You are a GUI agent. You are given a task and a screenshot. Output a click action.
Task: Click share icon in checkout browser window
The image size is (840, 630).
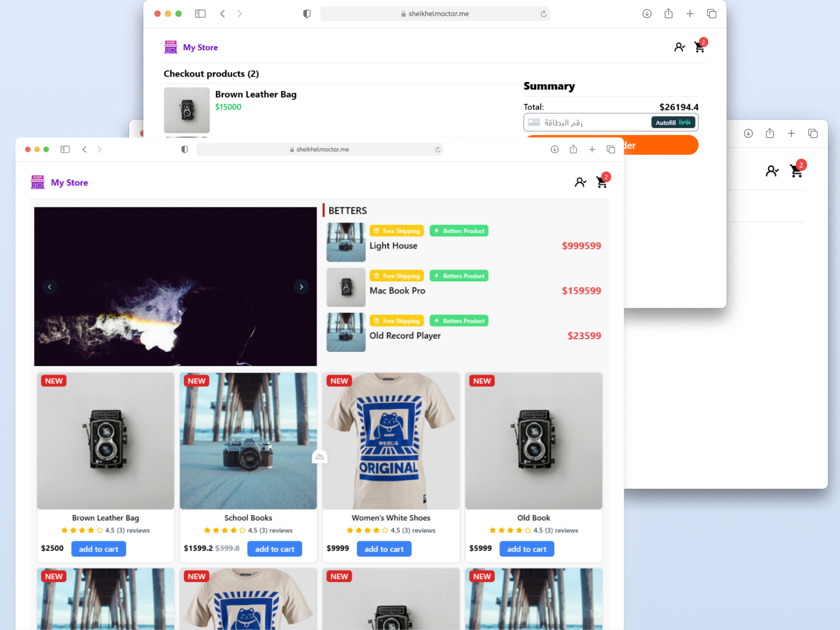668,14
